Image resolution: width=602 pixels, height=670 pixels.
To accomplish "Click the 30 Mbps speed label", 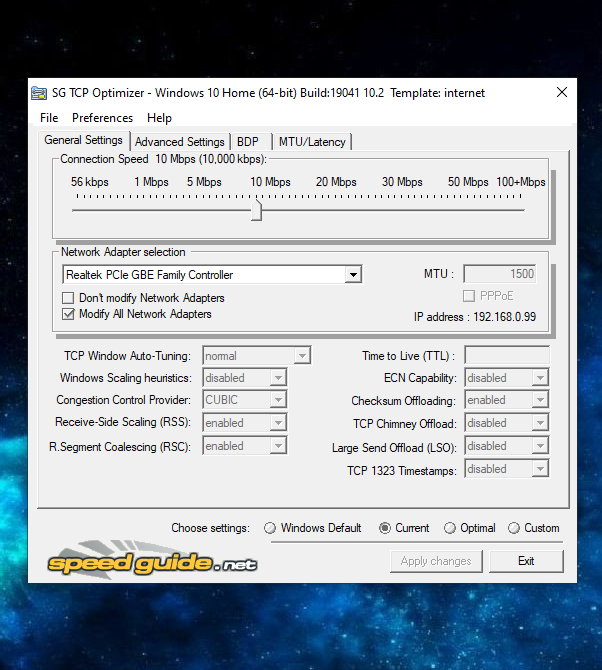I will coord(402,182).
